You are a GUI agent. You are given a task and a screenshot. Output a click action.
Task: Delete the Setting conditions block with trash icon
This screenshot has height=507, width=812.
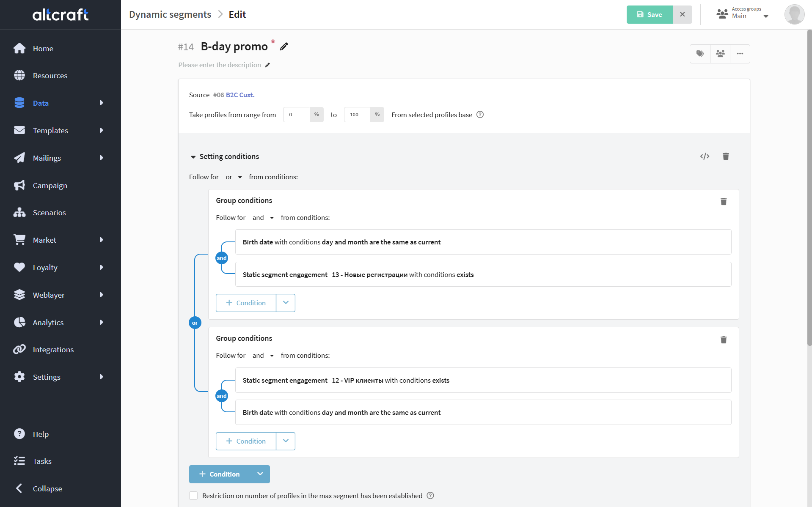[x=726, y=156]
